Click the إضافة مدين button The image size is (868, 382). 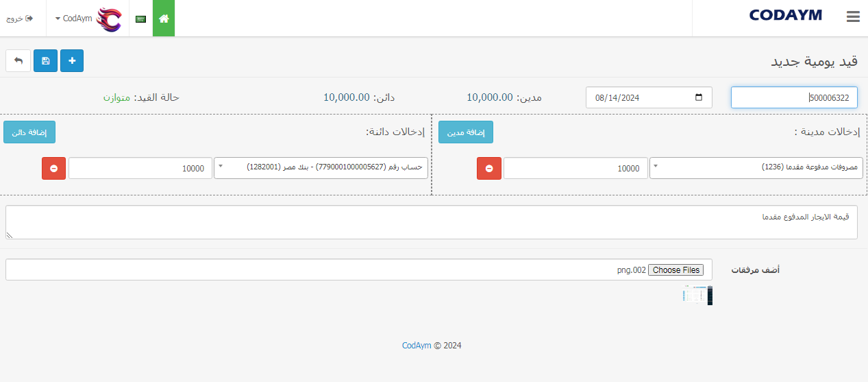click(466, 132)
